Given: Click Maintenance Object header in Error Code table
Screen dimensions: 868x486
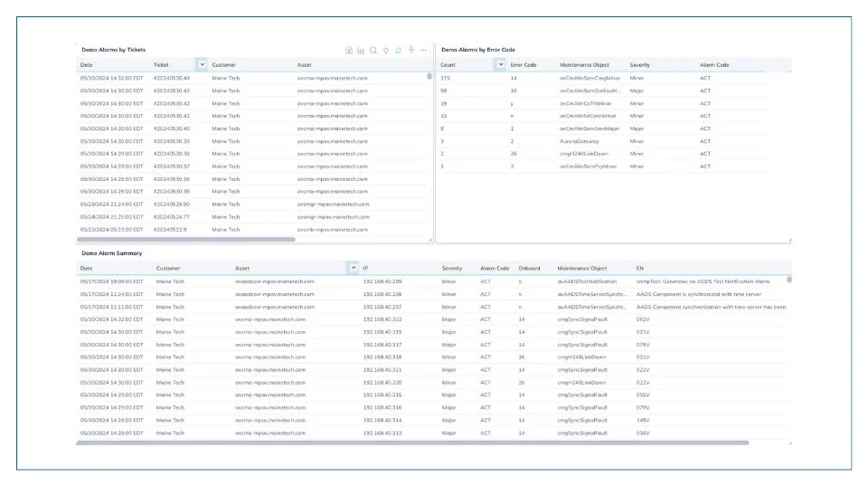Looking at the screenshot, I should [584, 65].
